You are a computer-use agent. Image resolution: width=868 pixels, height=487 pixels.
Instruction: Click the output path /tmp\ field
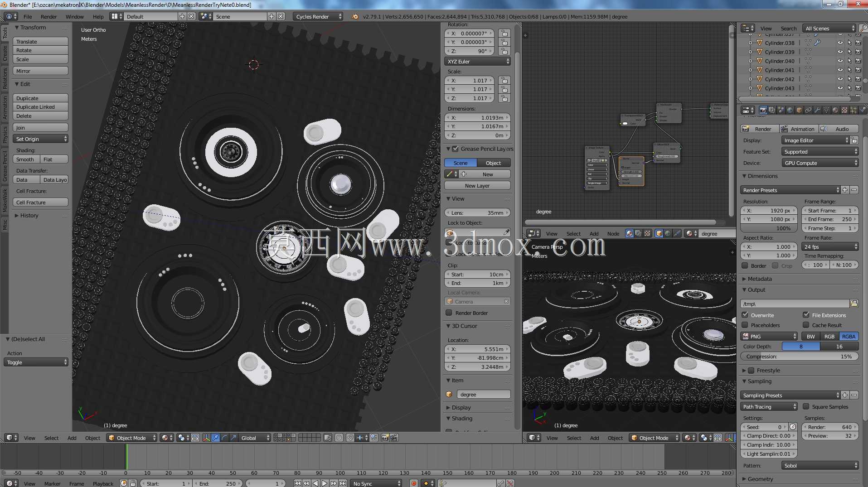795,304
